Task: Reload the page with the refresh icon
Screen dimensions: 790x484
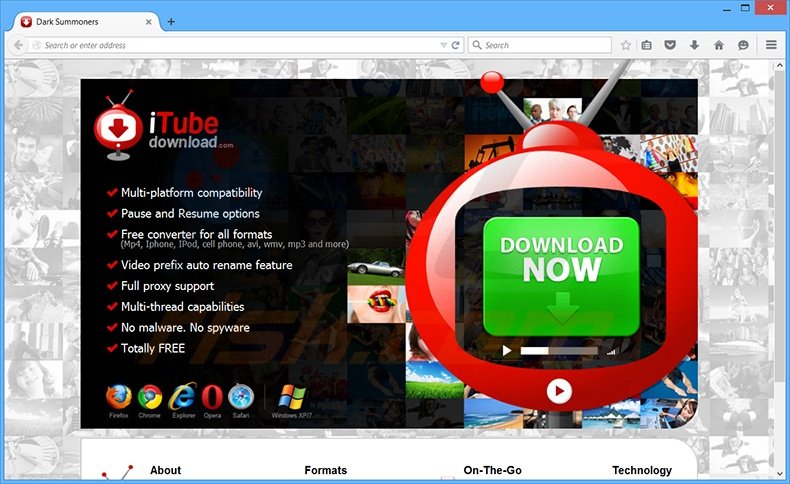Action: 455,45
